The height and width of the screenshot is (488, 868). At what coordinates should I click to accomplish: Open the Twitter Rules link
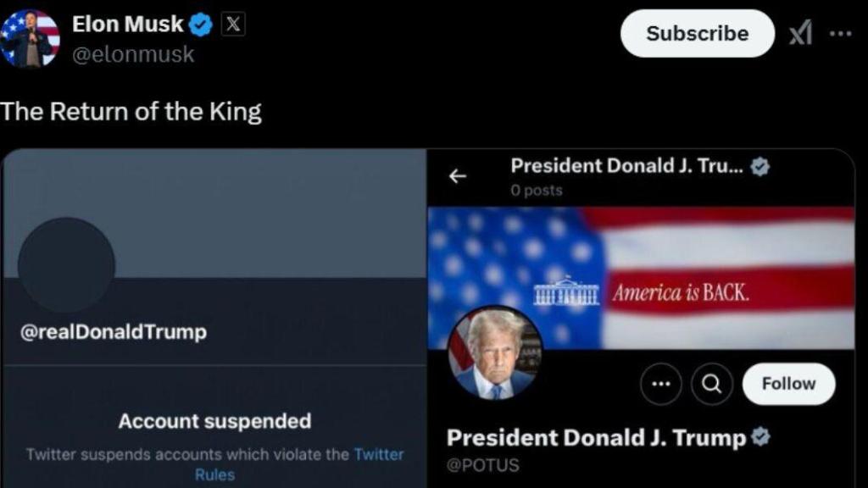pyautogui.click(x=378, y=455)
